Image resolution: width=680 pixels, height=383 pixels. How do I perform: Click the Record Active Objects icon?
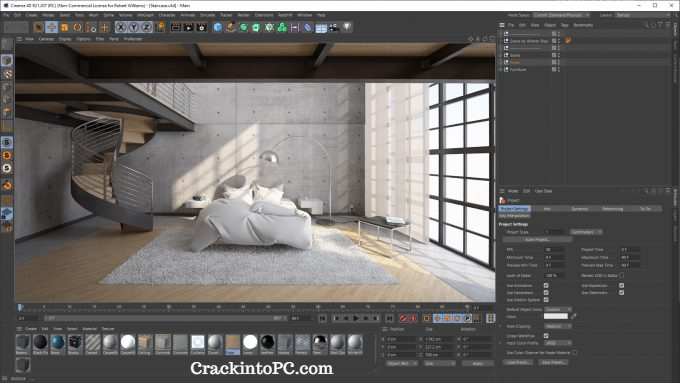pyautogui.click(x=403, y=318)
